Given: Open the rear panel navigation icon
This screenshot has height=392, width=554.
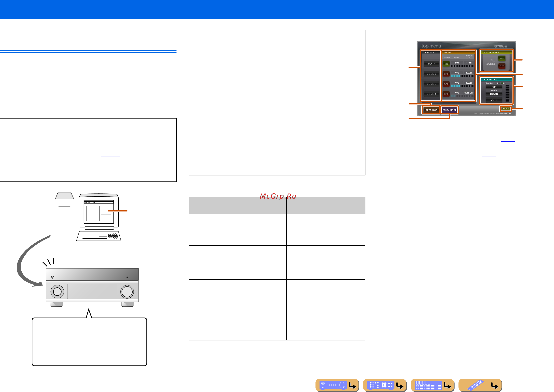Looking at the screenshot, I should pos(385,385).
